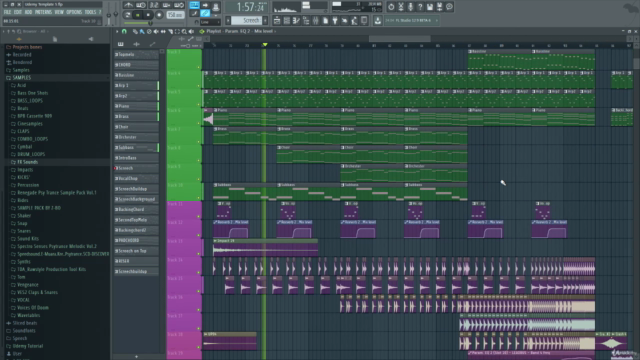Click the arrow left of Screech pattern
This screenshot has width=640, height=360.
pos(229,20)
